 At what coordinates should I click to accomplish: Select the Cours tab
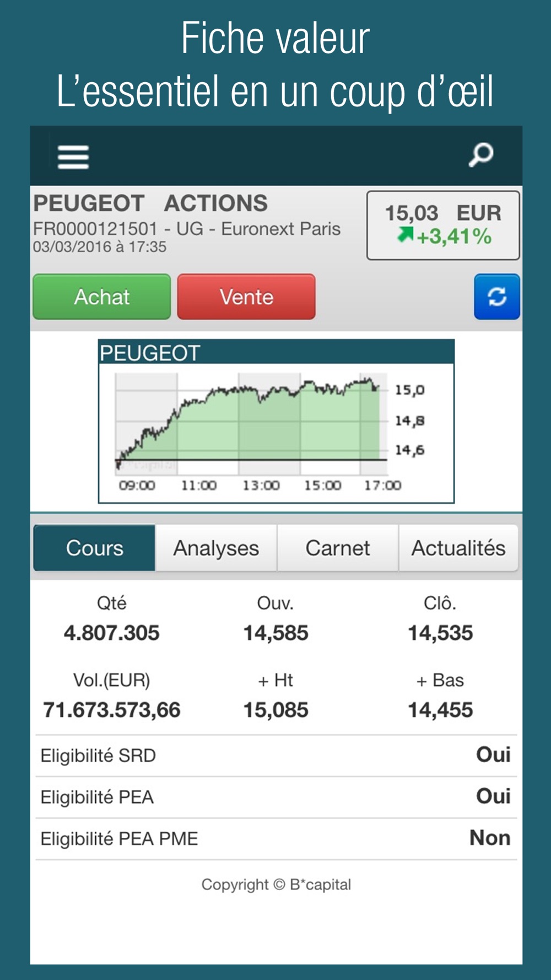tap(94, 548)
